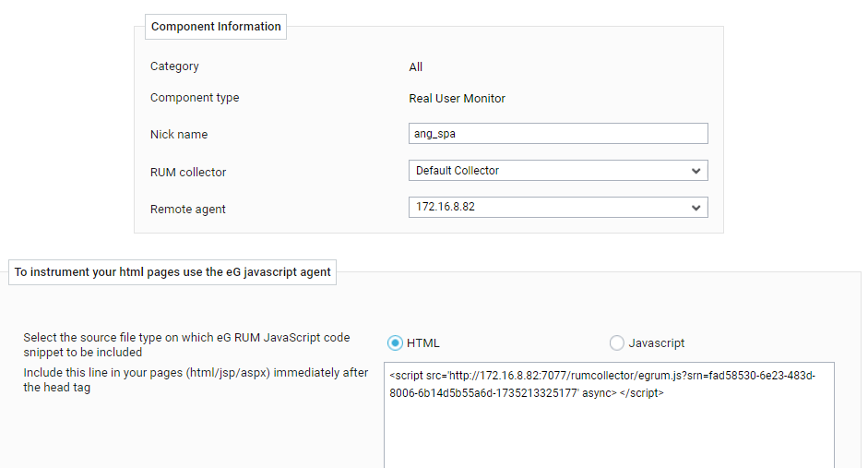The height and width of the screenshot is (468, 868).
Task: Click the Remote agent dropdown chevron arrow
Action: coord(696,208)
